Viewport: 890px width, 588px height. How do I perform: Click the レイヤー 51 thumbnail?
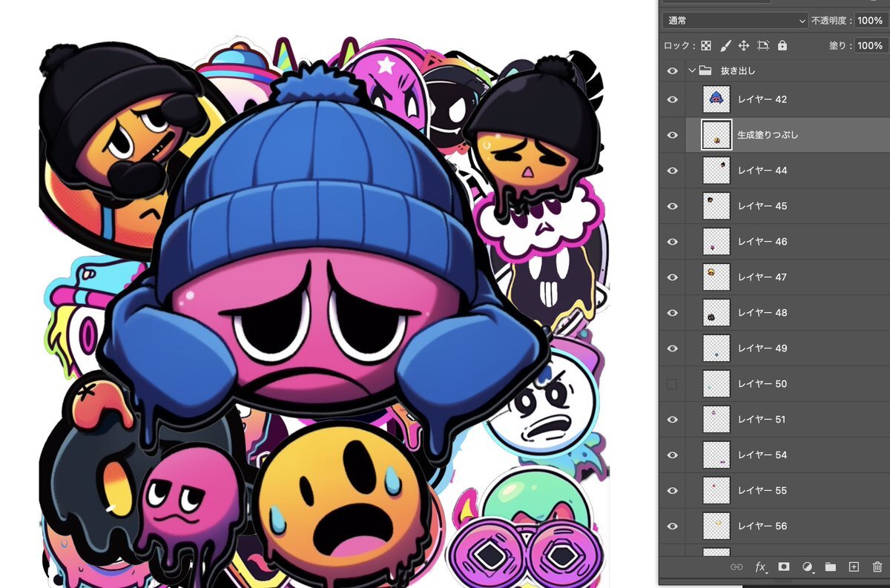(716, 420)
